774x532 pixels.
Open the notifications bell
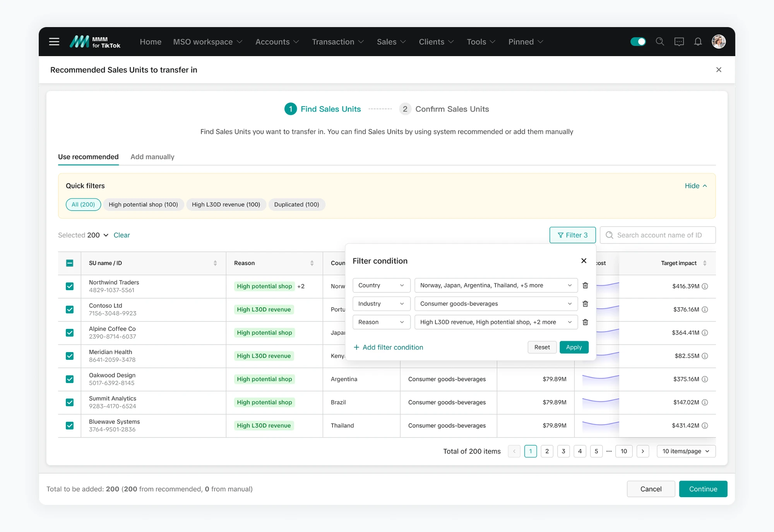[698, 42]
